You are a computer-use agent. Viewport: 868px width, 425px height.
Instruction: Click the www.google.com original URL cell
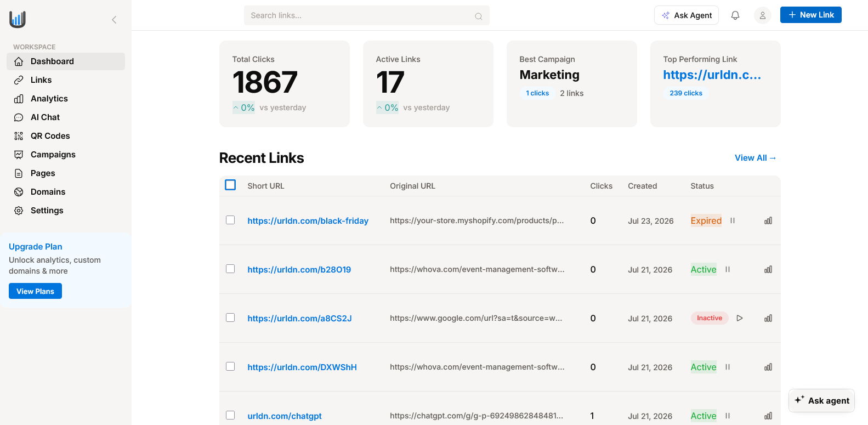[476, 318]
